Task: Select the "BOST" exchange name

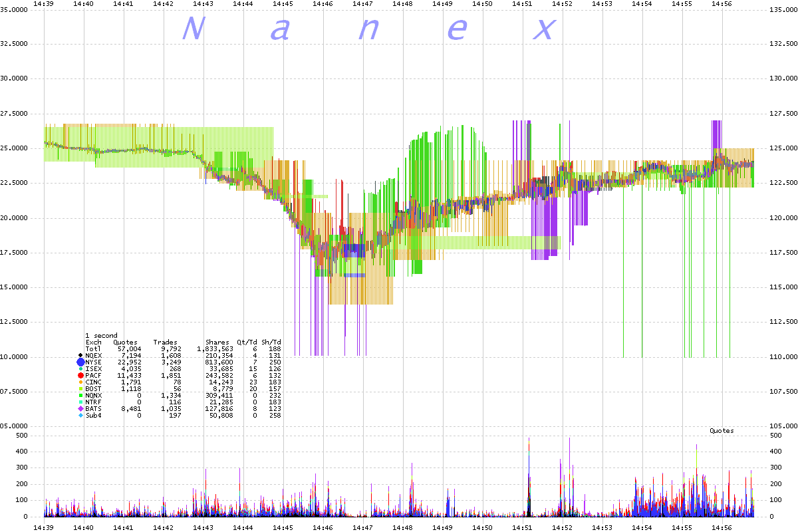Action: (x=93, y=388)
